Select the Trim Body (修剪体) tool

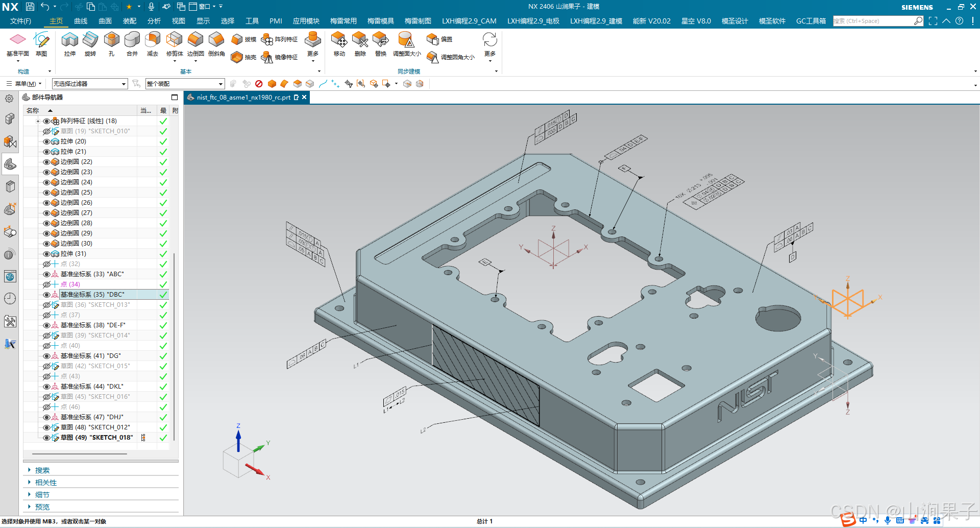tap(175, 44)
